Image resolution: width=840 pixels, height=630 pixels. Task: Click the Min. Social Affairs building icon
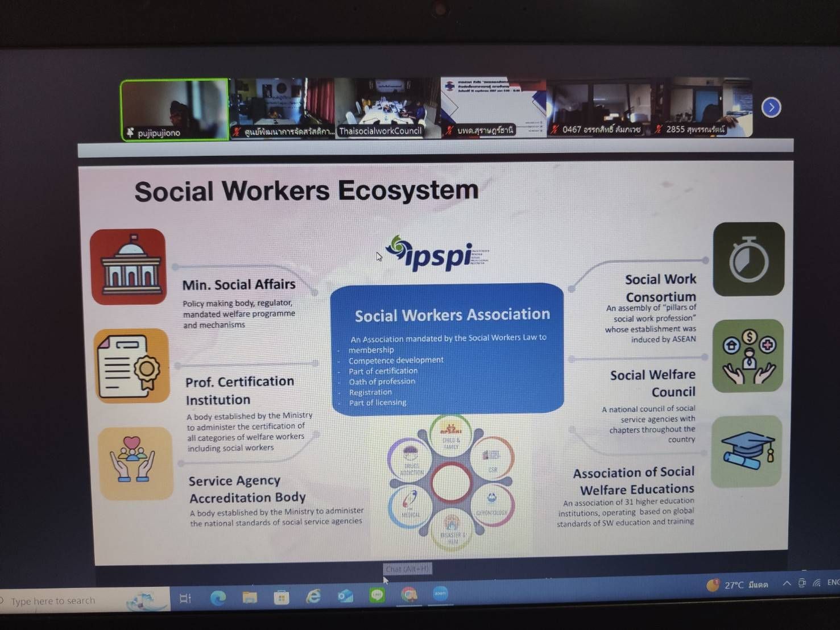[x=129, y=267]
